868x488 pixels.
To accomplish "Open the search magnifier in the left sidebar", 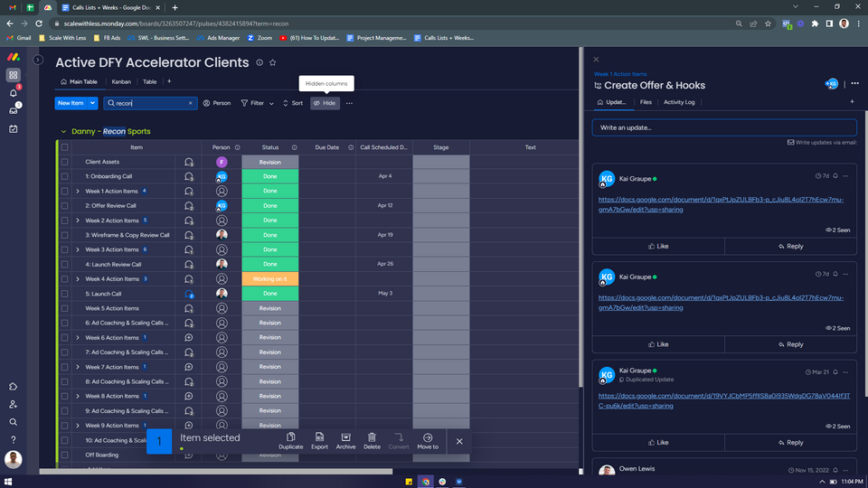I will click(14, 422).
